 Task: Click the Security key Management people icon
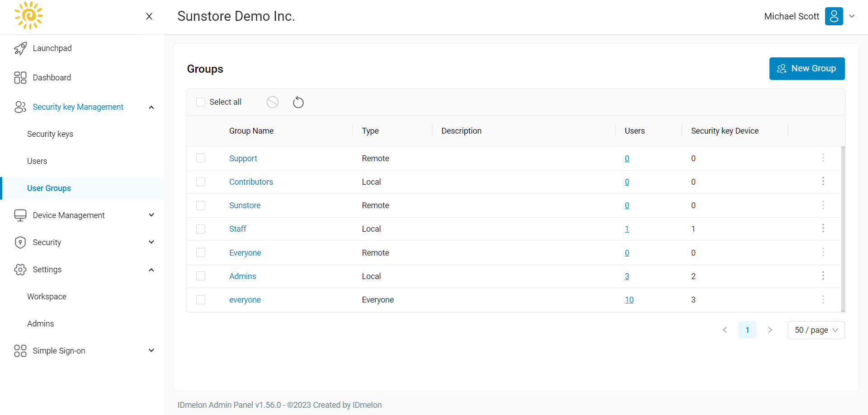pos(20,107)
